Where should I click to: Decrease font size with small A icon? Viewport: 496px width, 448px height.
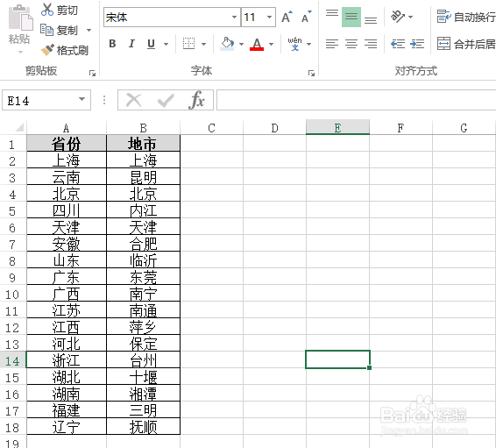pos(306,17)
